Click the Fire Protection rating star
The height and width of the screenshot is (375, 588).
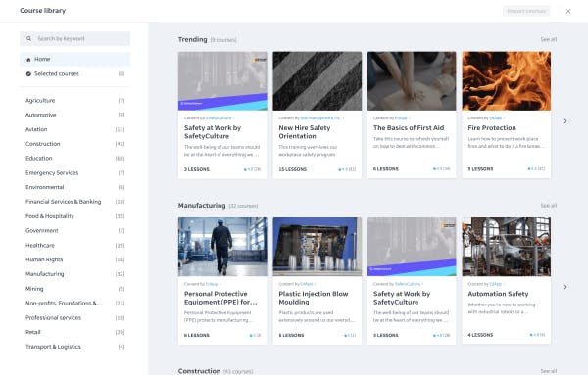click(x=529, y=169)
